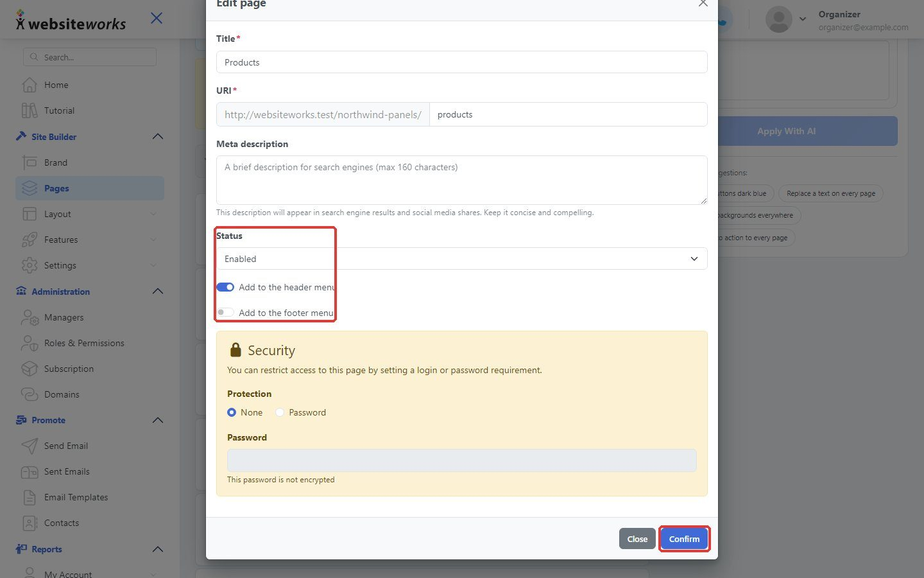Open the Status dropdown set to Enabled

point(462,259)
